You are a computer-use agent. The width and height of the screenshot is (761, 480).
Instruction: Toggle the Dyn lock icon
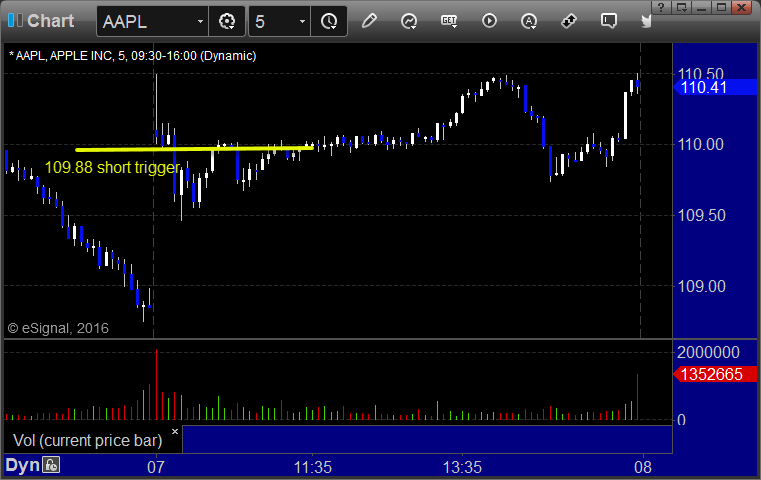[x=51, y=465]
